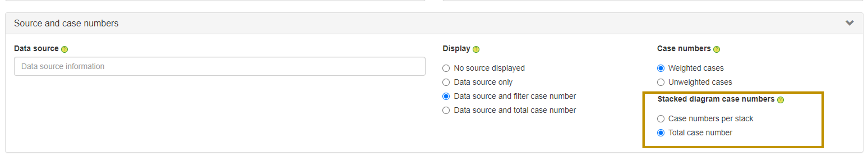Click the help icon beside Data source

(x=64, y=49)
